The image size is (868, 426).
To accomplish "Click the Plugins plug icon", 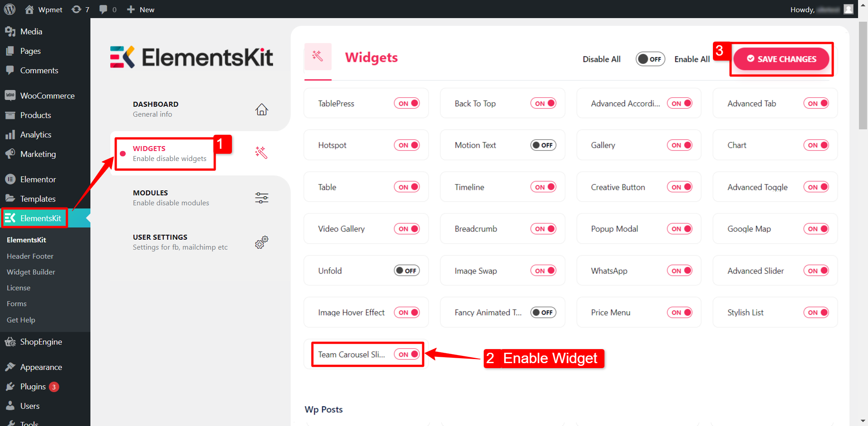I will pyautogui.click(x=10, y=386).
